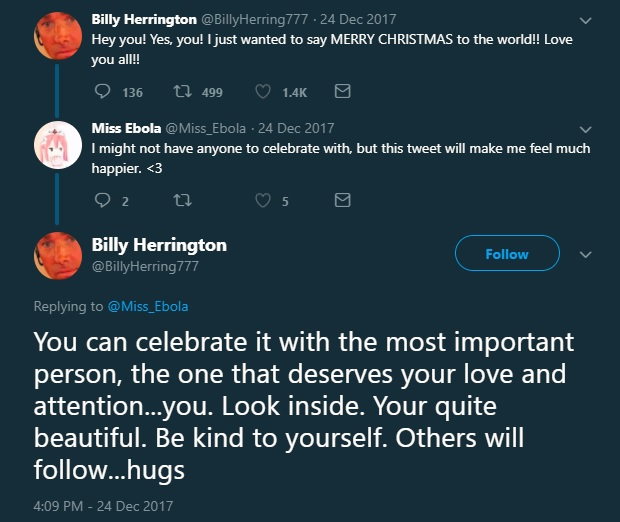View Miss Ebola's anime profile picture
The height and width of the screenshot is (522, 620).
[x=58, y=145]
